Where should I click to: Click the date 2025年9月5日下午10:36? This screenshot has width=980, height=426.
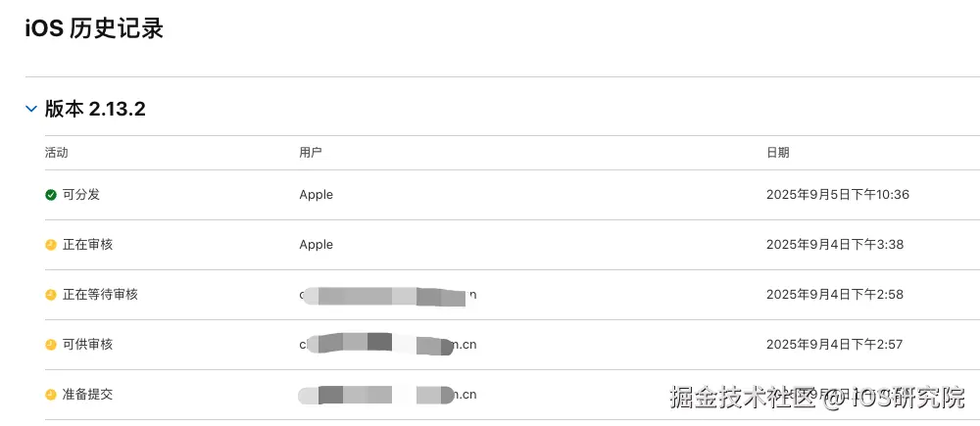(838, 195)
